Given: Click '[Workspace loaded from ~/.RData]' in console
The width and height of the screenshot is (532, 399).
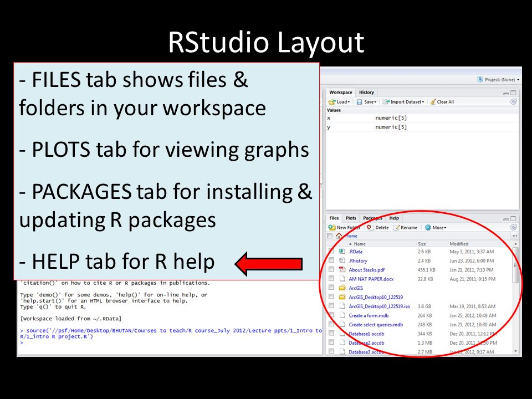Looking at the screenshot, I should (70, 319).
